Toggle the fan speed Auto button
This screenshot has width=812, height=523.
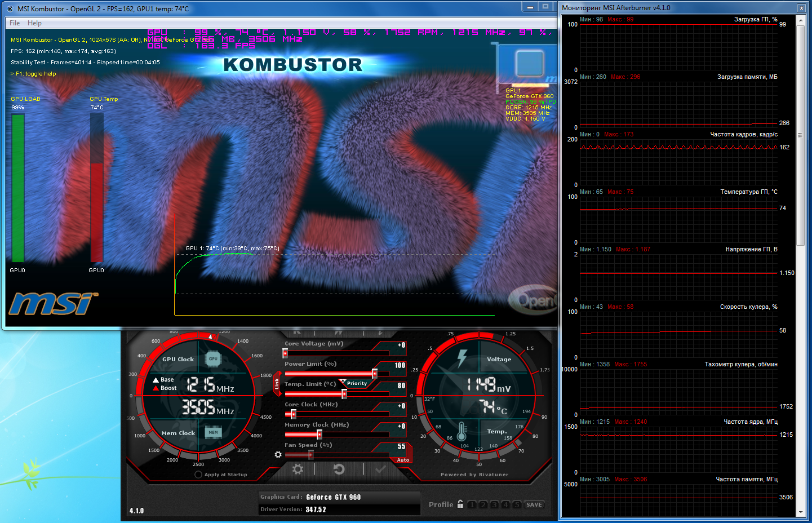(403, 460)
